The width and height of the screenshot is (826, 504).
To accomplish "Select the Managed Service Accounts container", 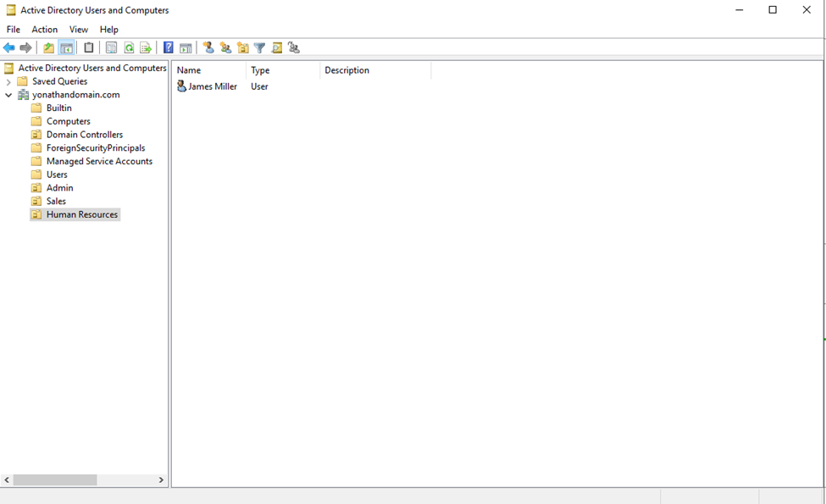I will pyautogui.click(x=100, y=161).
